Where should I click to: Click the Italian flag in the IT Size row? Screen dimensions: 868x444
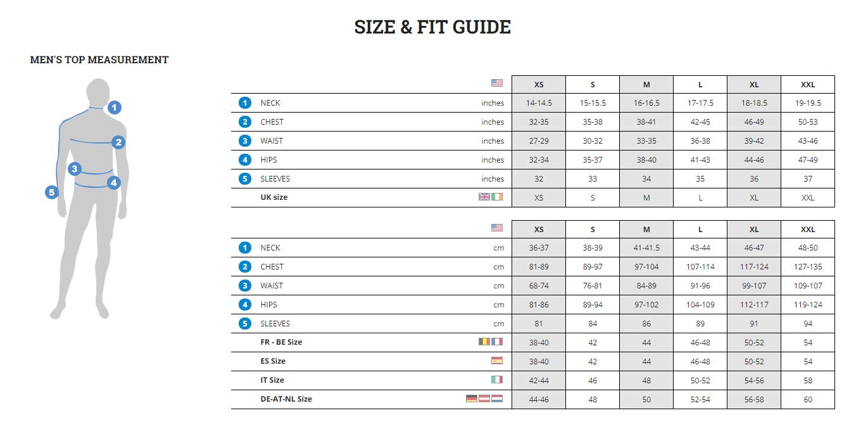coord(497,379)
